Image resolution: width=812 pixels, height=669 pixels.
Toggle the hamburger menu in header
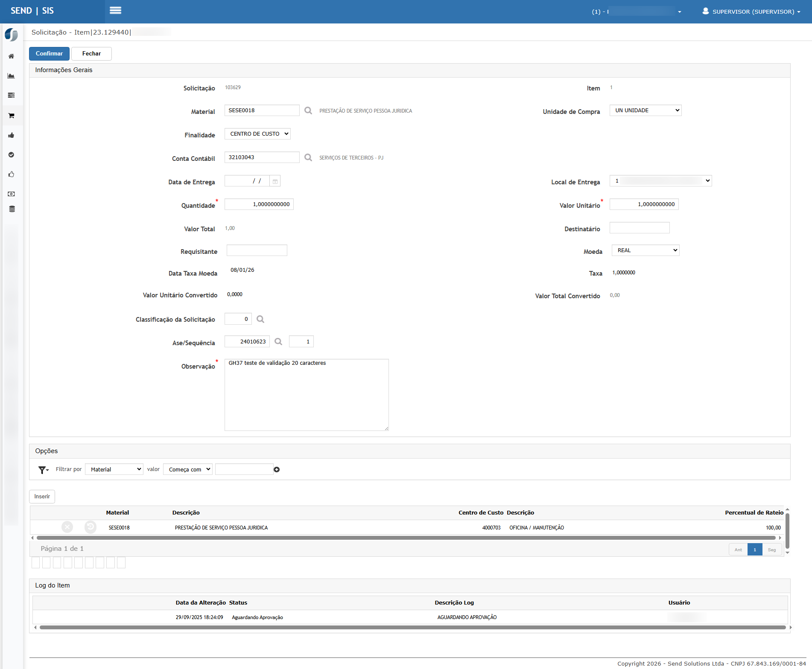[x=115, y=11]
